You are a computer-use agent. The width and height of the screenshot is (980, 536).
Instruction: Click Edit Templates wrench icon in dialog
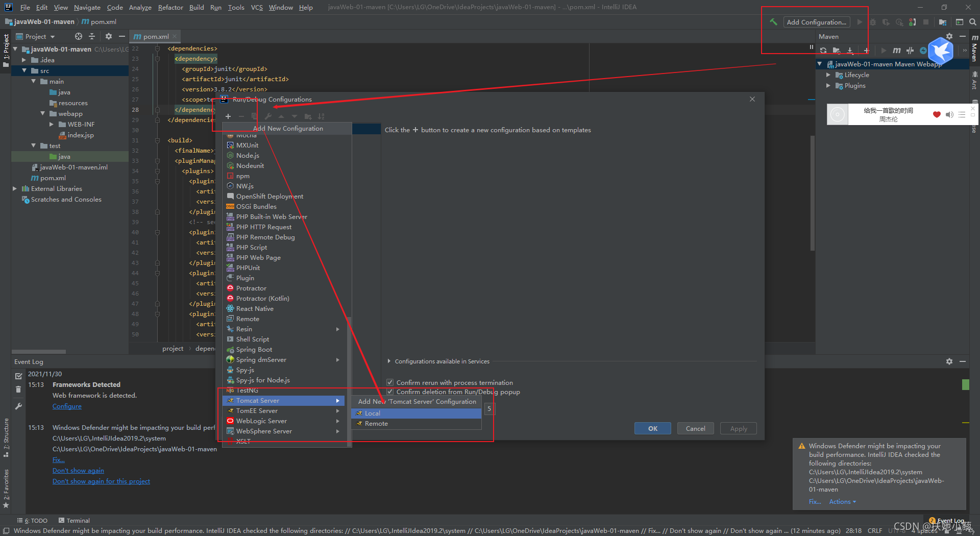coord(268,116)
